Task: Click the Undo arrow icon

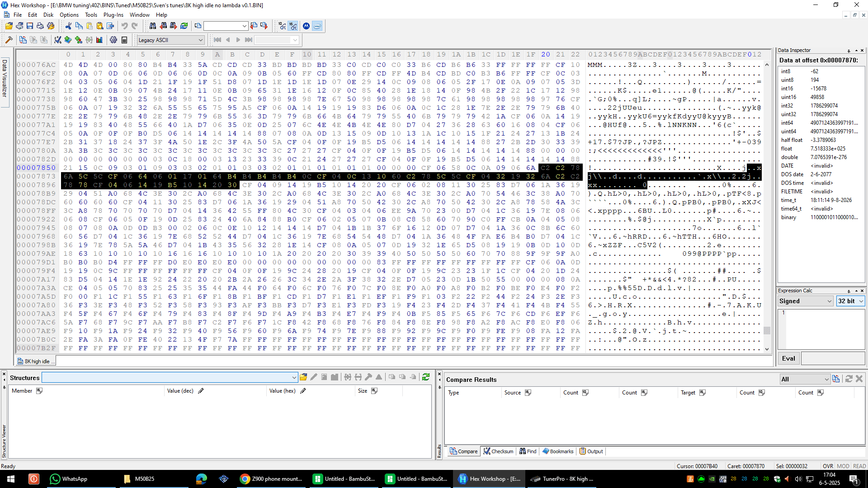Action: (124, 26)
